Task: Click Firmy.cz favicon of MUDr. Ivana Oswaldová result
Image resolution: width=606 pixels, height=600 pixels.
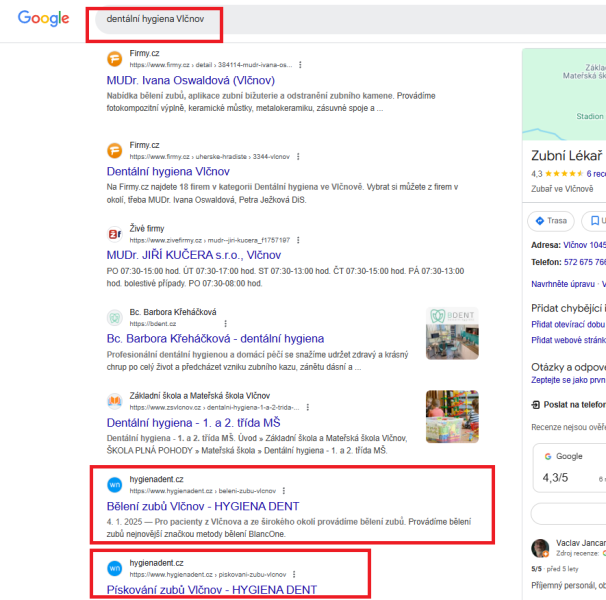Action: pos(114,59)
